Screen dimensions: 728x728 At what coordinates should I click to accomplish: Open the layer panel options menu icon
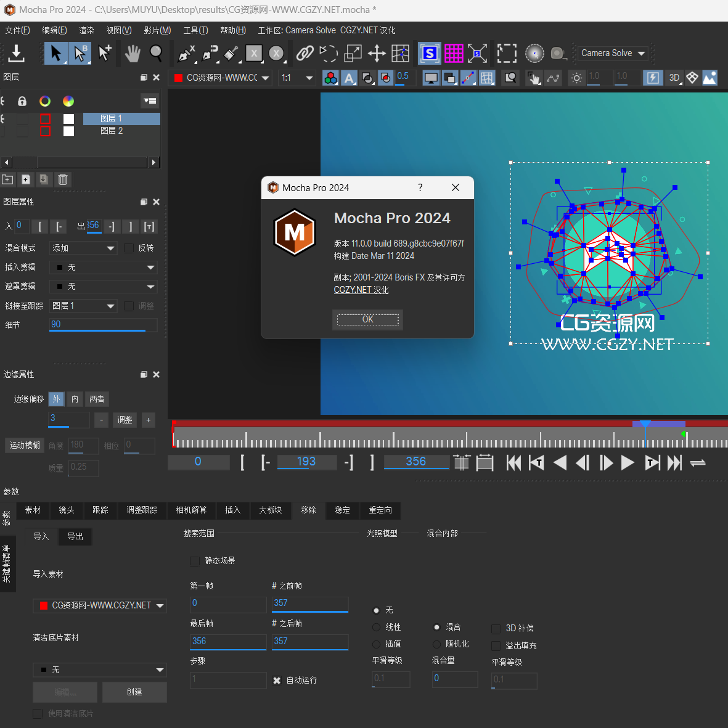click(x=150, y=100)
